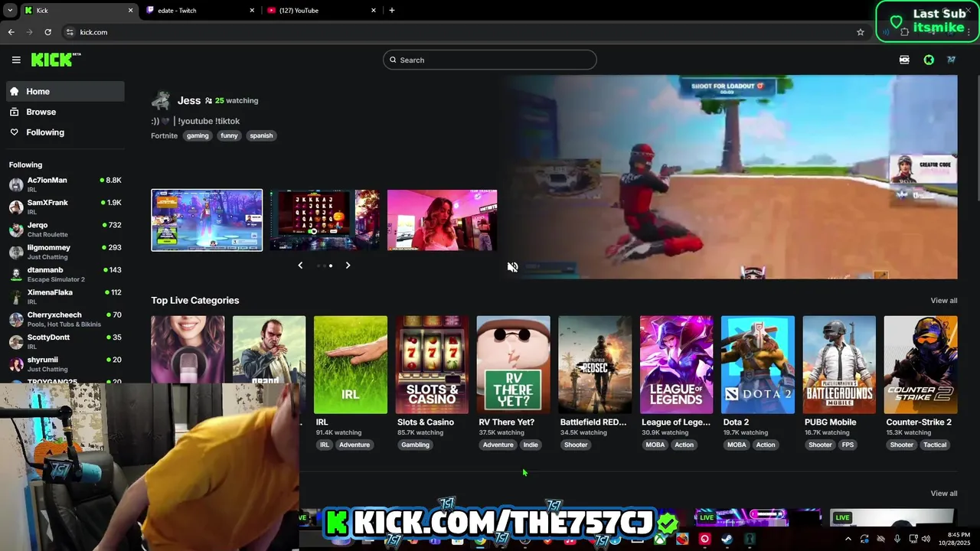Close the YouTube tab
The width and height of the screenshot is (980, 551).
pos(374,10)
